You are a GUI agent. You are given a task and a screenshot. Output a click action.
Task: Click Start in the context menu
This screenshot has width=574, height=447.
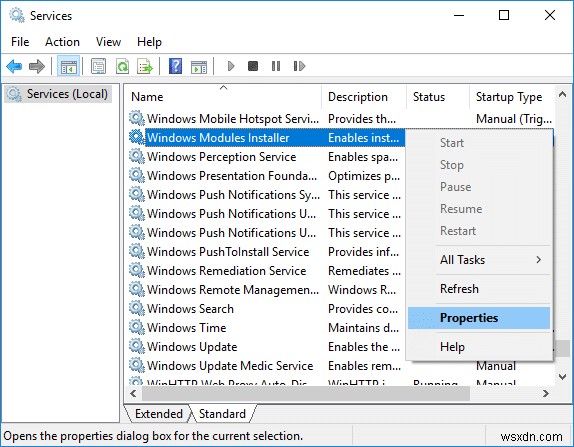(x=479, y=143)
